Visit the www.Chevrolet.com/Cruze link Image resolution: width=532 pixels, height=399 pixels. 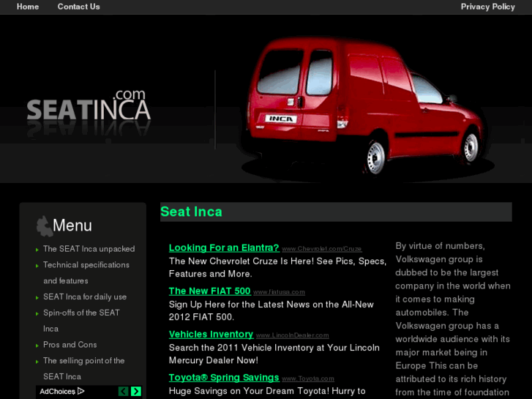click(322, 249)
